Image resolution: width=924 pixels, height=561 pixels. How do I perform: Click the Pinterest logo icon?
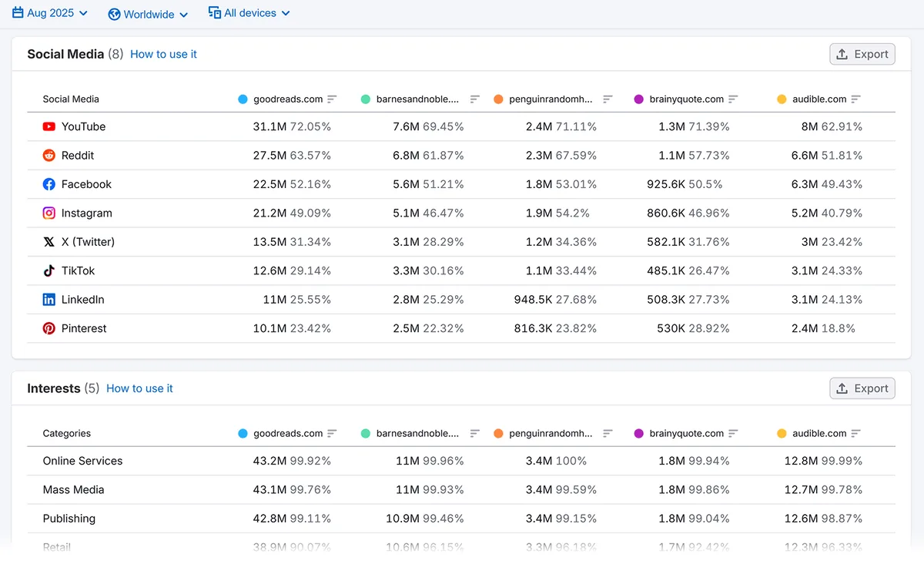pyautogui.click(x=49, y=328)
